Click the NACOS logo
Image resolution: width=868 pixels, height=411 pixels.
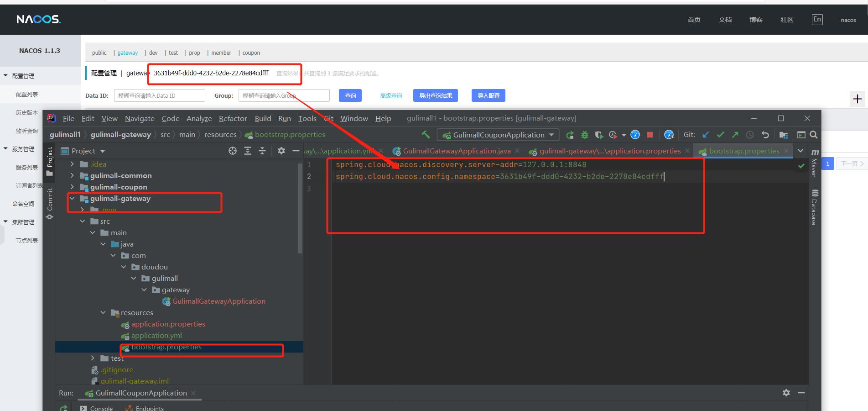(38, 19)
